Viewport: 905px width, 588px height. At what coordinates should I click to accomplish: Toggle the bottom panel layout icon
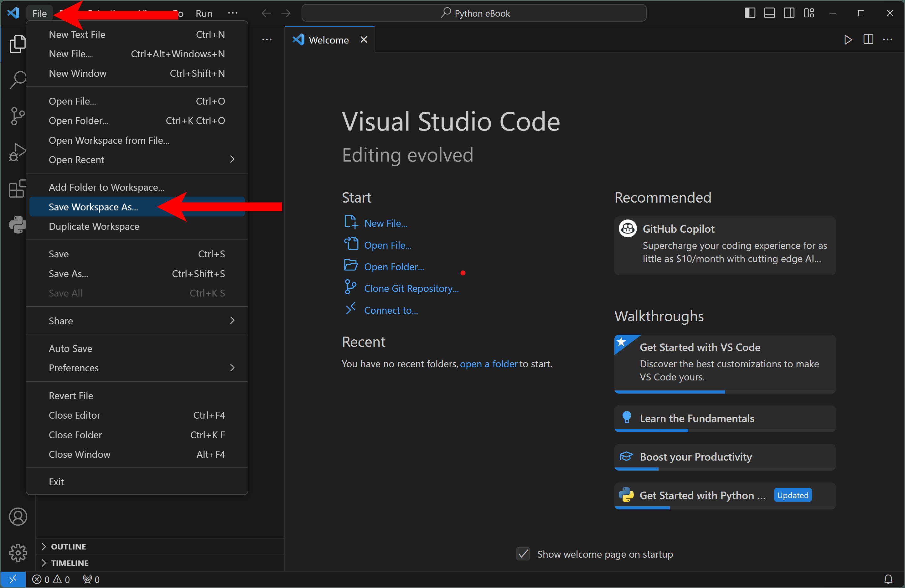pyautogui.click(x=769, y=13)
